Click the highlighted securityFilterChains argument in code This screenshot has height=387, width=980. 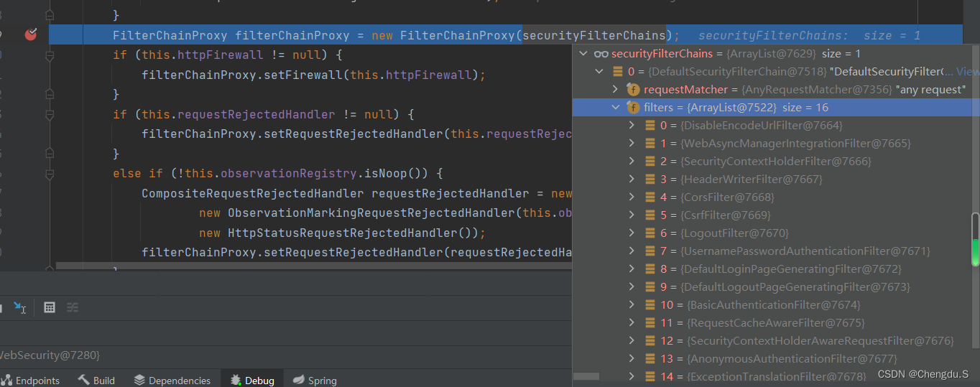click(594, 35)
